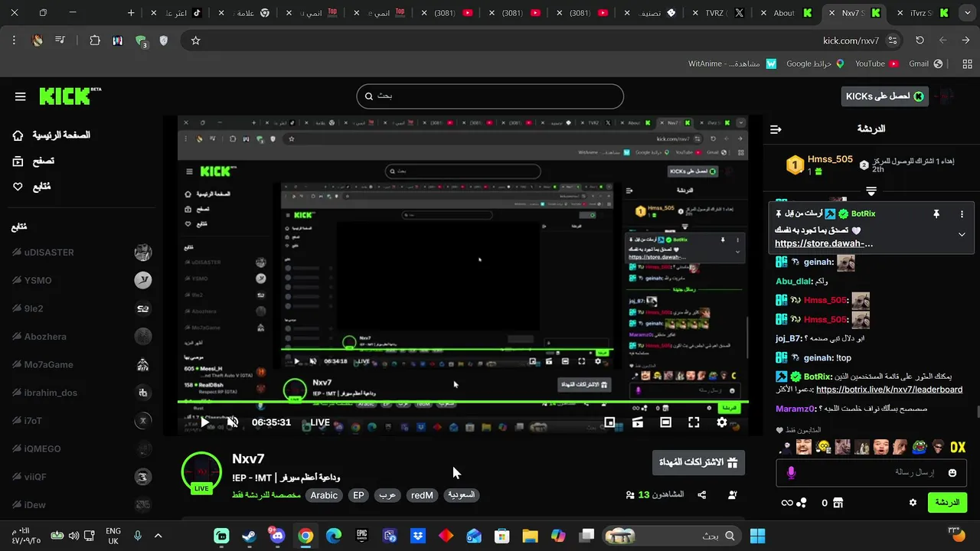Share the stream icon
The height and width of the screenshot is (551, 980).
(702, 495)
